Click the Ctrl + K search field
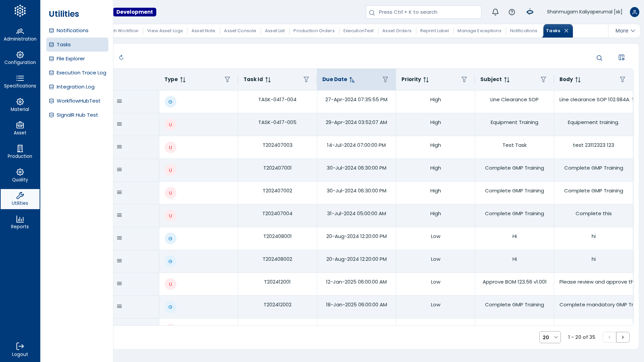The image size is (644, 362). point(424,12)
